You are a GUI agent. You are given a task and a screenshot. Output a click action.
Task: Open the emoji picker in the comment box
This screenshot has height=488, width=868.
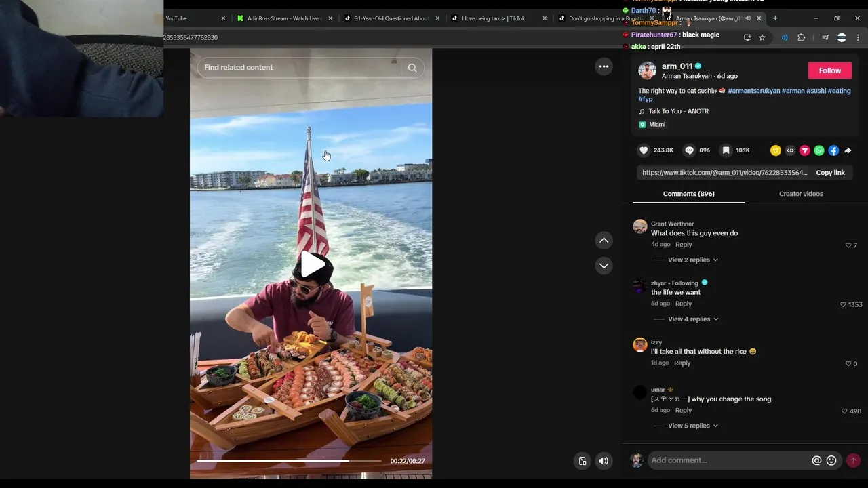tap(831, 460)
